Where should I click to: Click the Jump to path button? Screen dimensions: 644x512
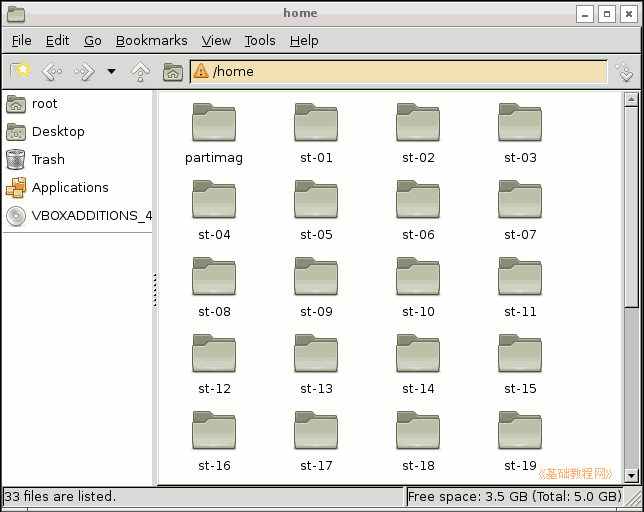coord(625,72)
